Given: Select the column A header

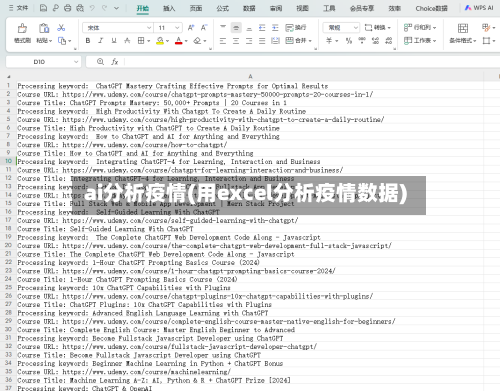Looking at the screenshot, I should point(250,76).
